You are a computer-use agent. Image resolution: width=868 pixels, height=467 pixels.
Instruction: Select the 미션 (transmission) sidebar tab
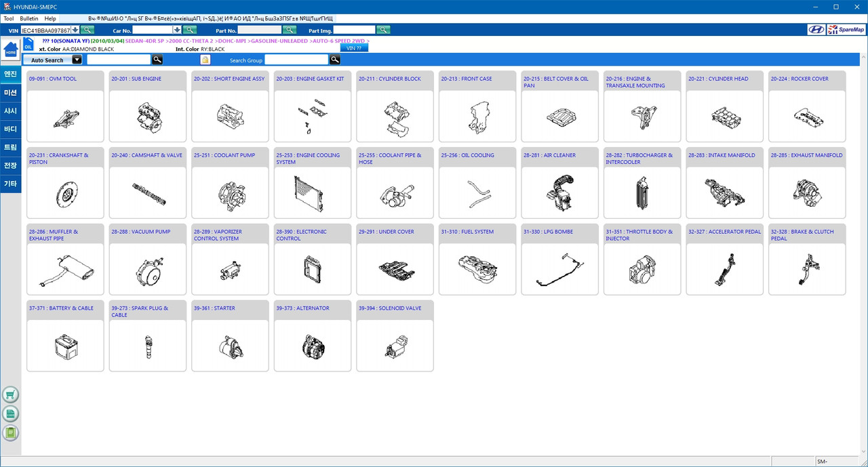pos(10,92)
